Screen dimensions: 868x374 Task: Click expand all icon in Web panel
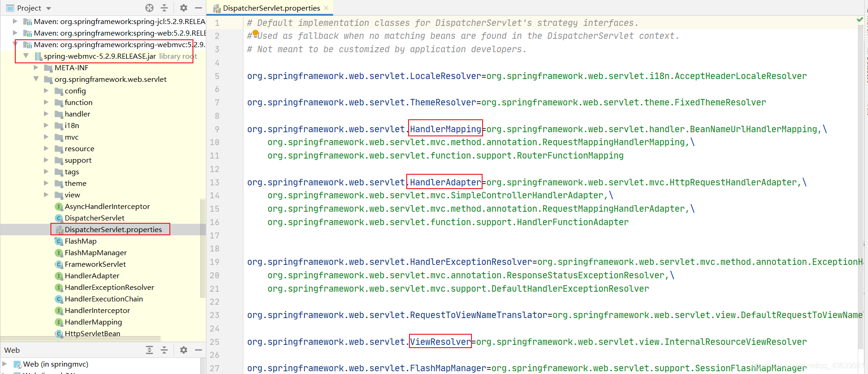click(149, 350)
